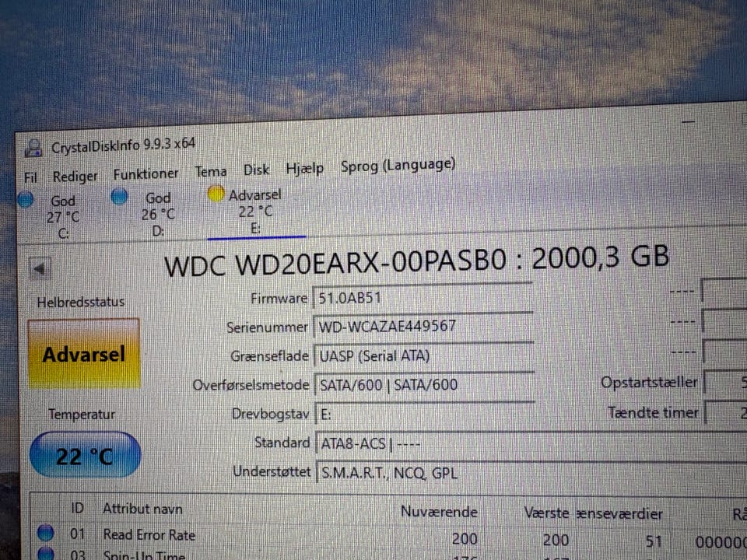Click the yellow Advarsel health status button
Screen dimensions: 747x560
(x=84, y=354)
